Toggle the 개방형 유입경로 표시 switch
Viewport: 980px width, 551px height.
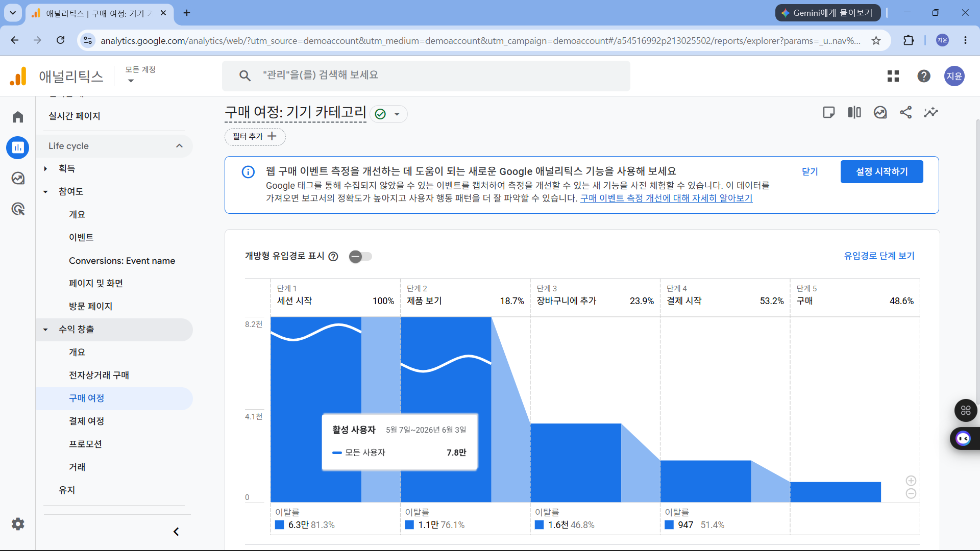tap(360, 256)
